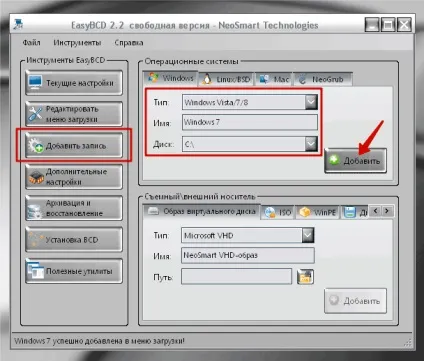Switch to the Windows tab
The height and width of the screenshot is (361, 424).
170,78
